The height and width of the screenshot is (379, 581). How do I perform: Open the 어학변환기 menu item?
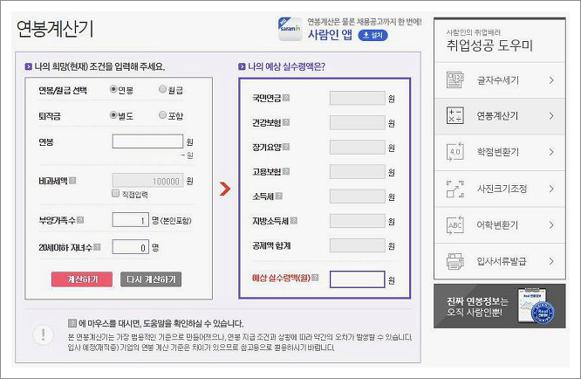click(500, 225)
